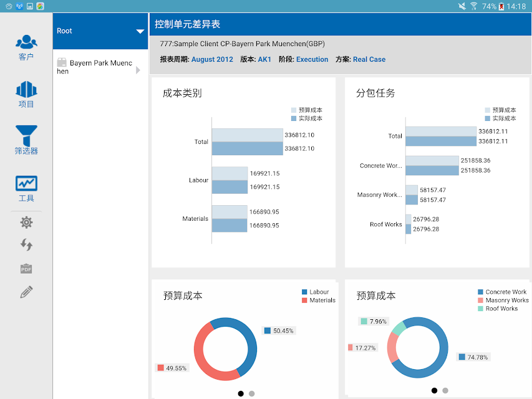Open settings via the gear icon

click(x=26, y=222)
